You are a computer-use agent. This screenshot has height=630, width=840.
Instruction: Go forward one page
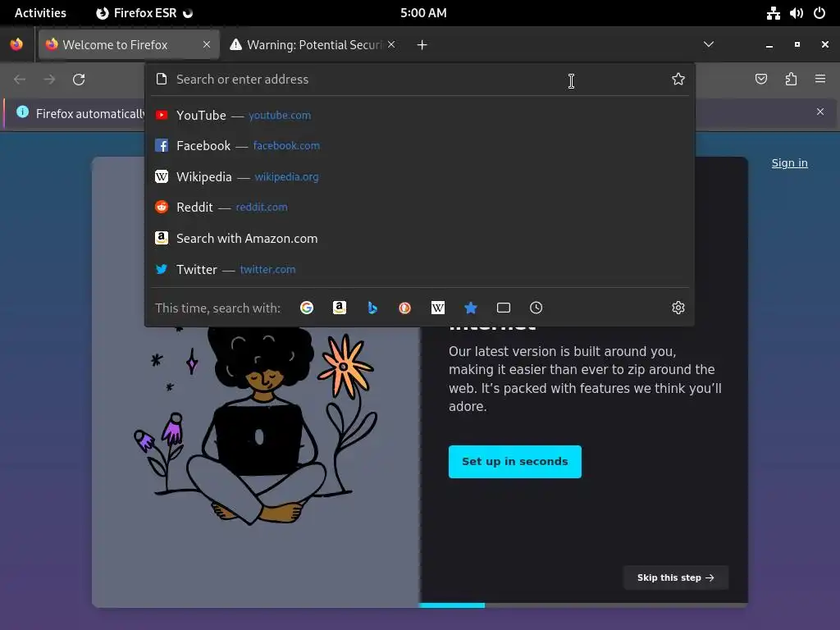49,80
